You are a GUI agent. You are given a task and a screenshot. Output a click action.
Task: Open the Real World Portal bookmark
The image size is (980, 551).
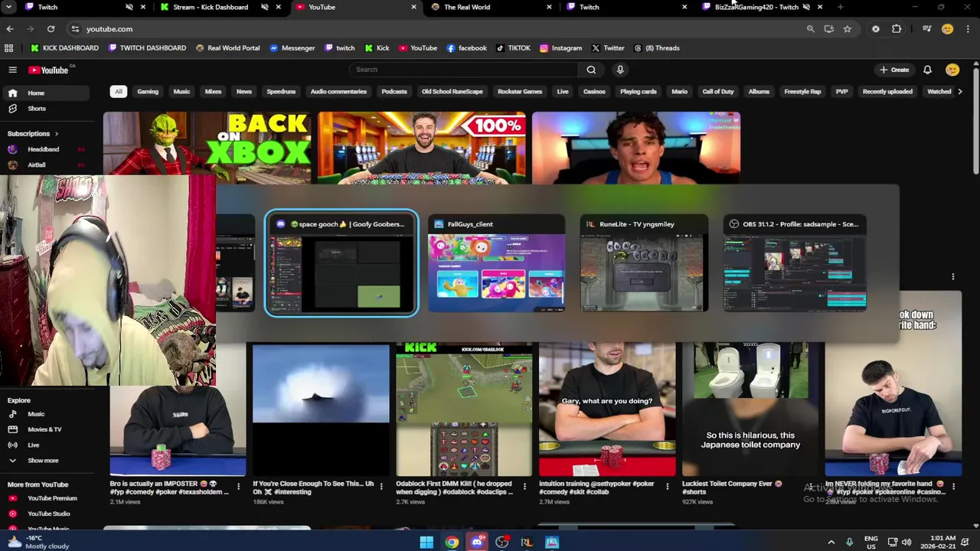click(228, 48)
